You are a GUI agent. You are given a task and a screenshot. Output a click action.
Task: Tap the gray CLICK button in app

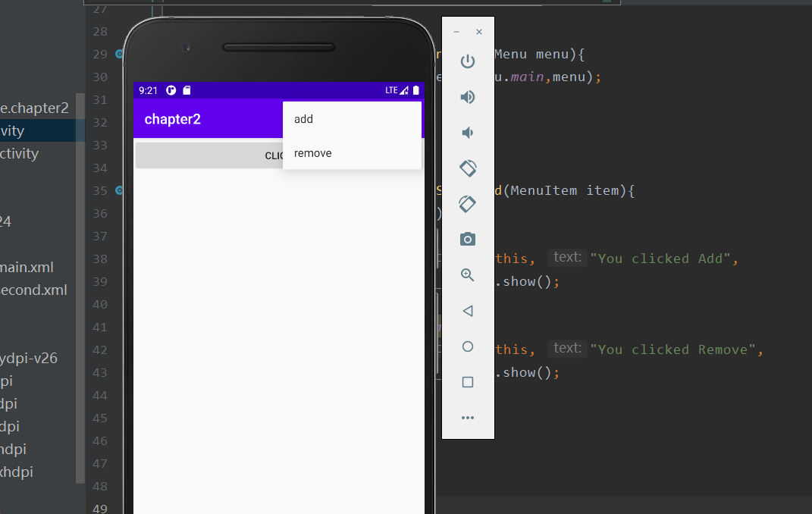tap(208, 155)
